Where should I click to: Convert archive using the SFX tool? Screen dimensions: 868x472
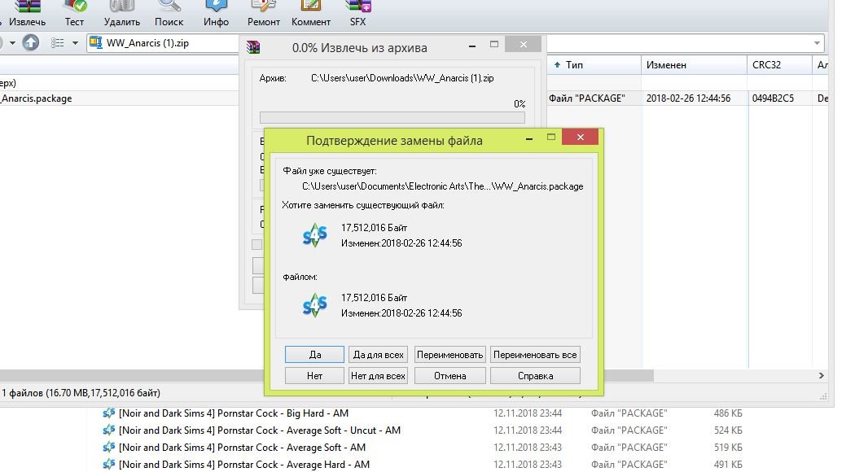(358, 14)
